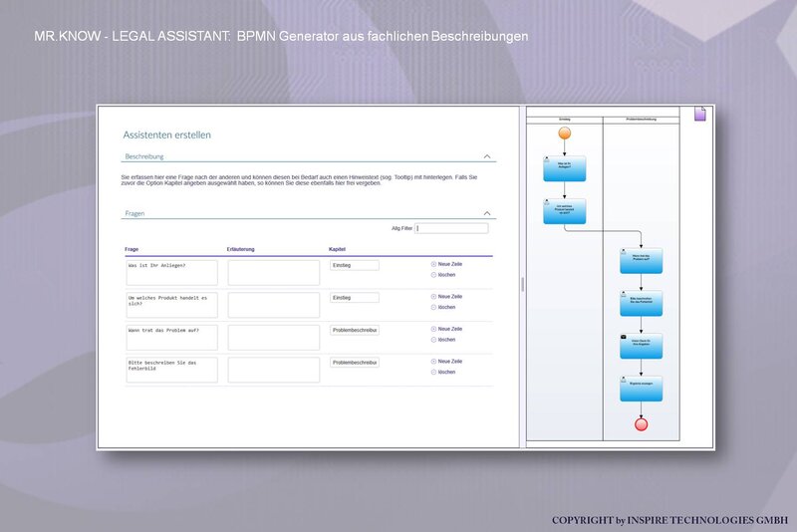
Task: Select the 'Vielen Dank' message task node
Action: coord(641,346)
